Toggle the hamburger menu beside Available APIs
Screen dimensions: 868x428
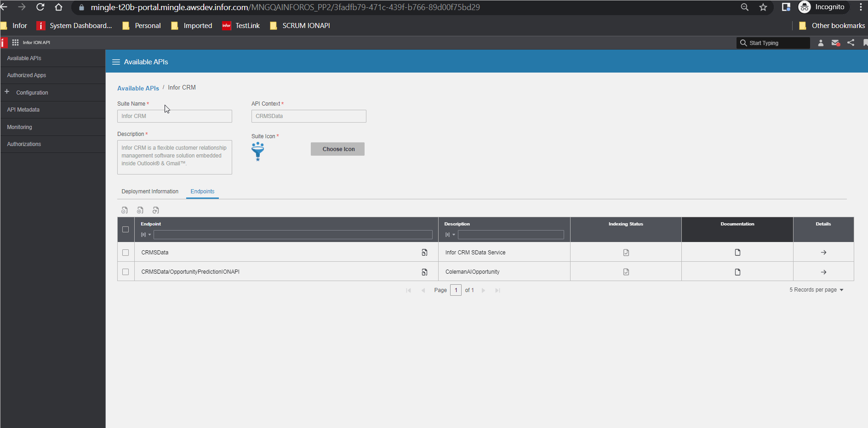(116, 62)
